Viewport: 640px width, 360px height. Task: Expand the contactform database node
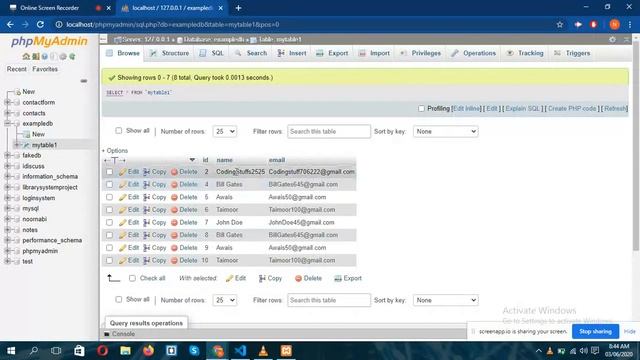pos(7,102)
